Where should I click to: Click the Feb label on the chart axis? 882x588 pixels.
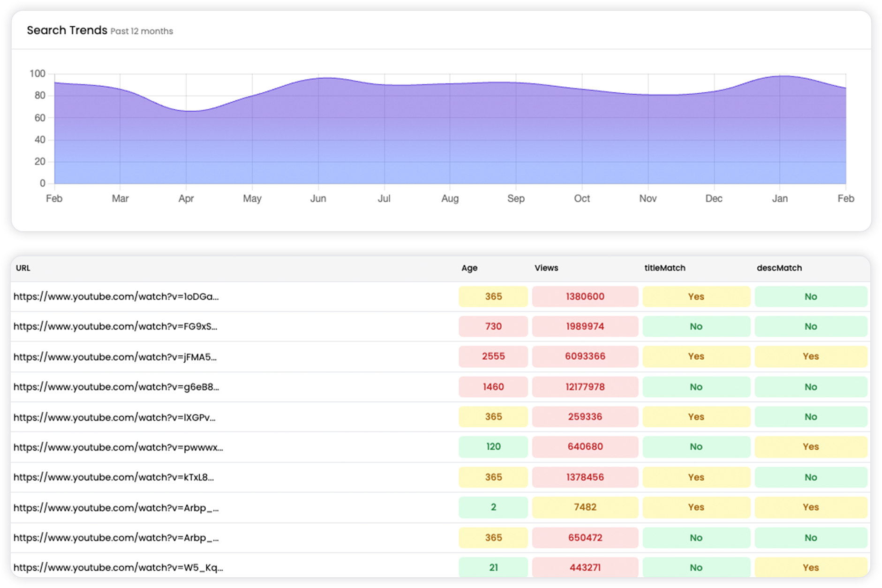54,198
